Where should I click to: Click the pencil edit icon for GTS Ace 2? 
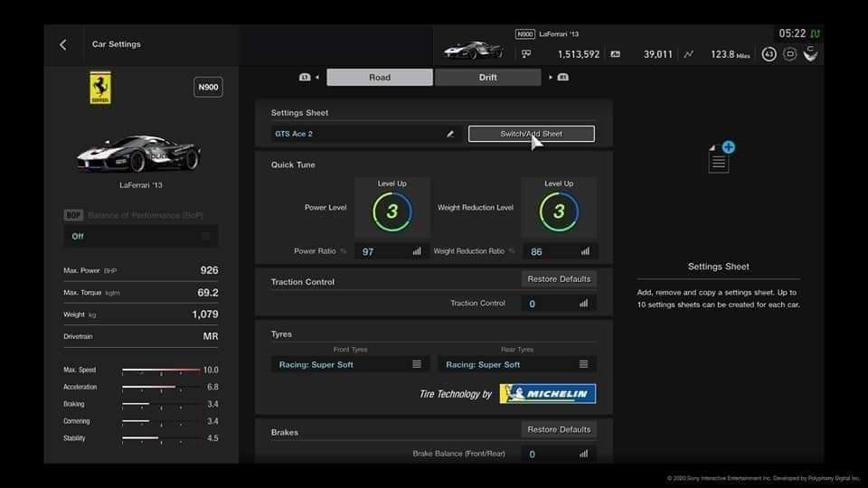[450, 134]
